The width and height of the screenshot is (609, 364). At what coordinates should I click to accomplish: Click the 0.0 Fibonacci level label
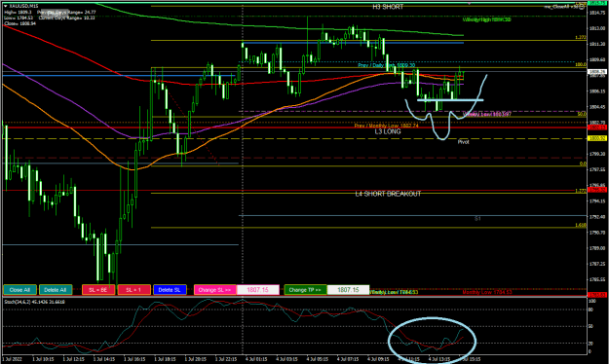click(x=583, y=164)
